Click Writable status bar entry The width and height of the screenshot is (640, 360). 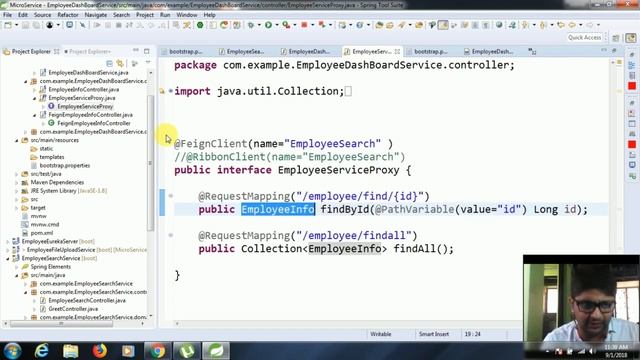(x=380, y=334)
